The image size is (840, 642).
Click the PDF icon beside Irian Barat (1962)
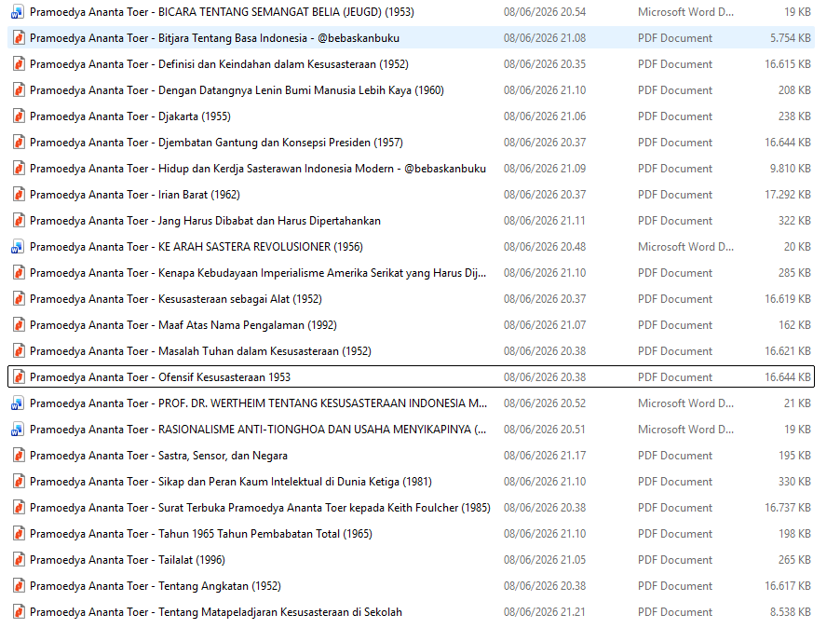click(x=19, y=195)
